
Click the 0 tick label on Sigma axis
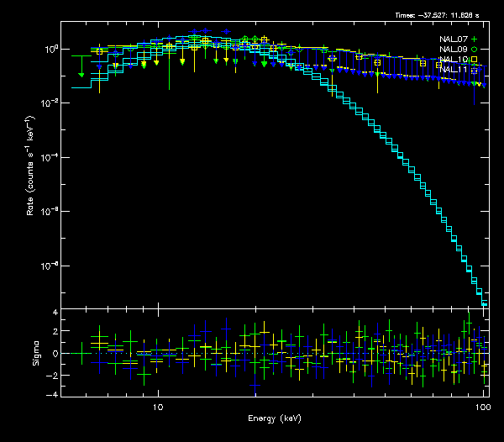coord(55,354)
